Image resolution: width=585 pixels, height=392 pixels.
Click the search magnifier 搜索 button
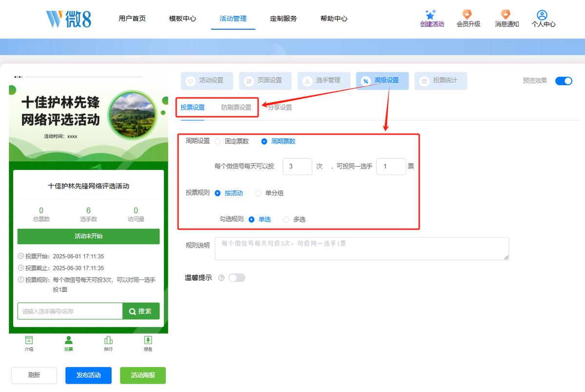(x=141, y=311)
